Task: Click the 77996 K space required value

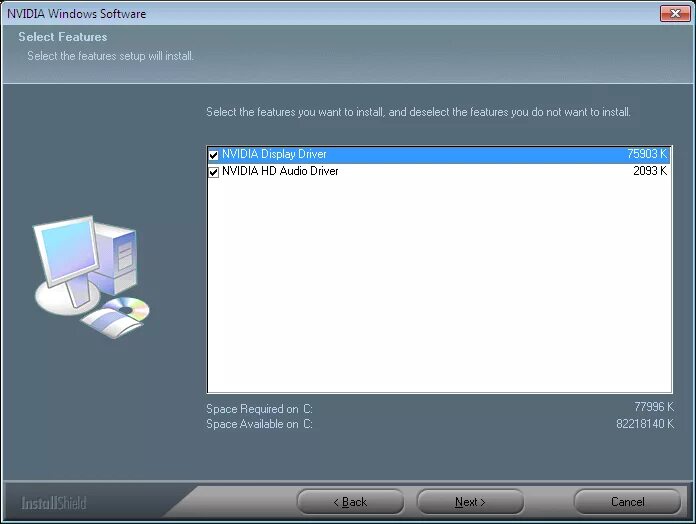Action: pos(654,407)
